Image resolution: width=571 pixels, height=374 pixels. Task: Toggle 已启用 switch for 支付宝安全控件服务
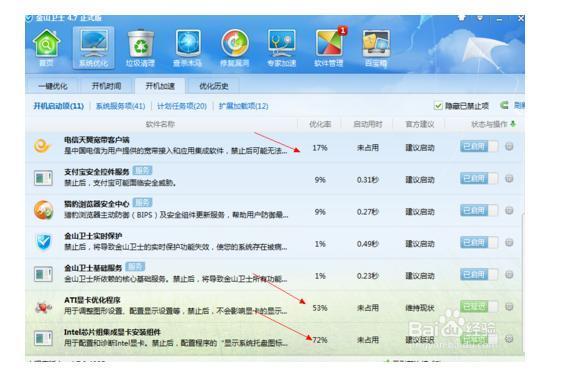click(x=479, y=178)
